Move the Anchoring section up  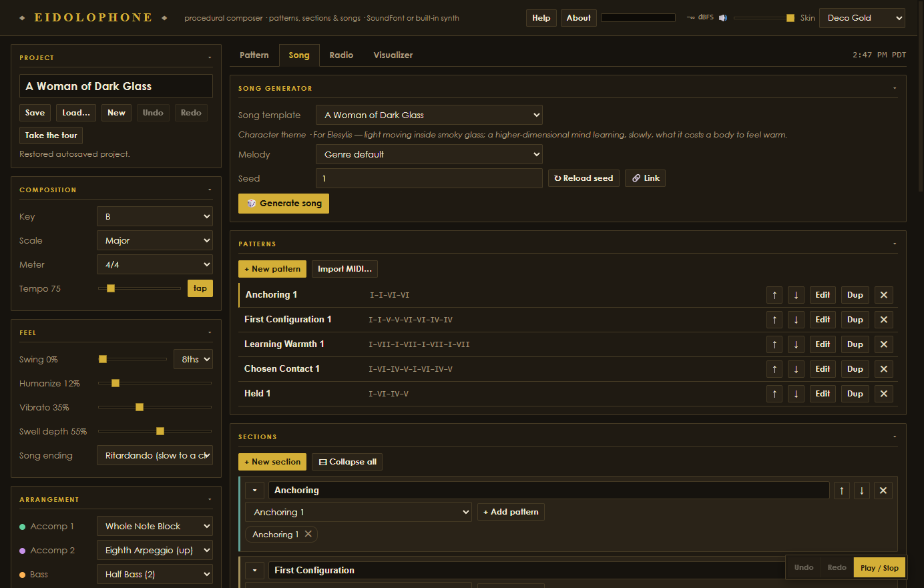pos(841,491)
